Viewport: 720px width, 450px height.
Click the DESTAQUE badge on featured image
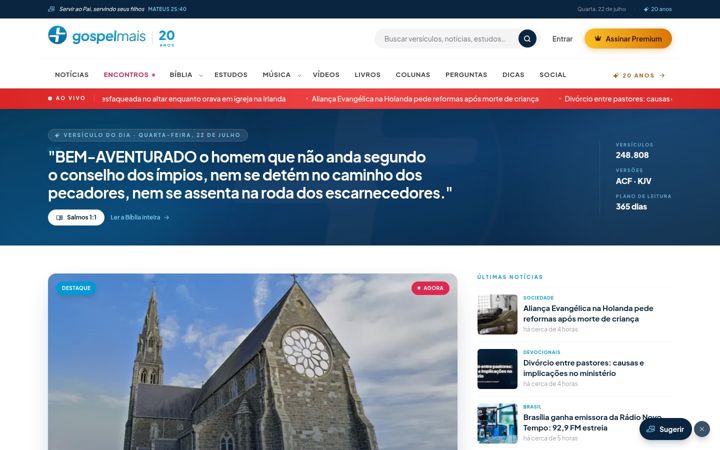[76, 288]
